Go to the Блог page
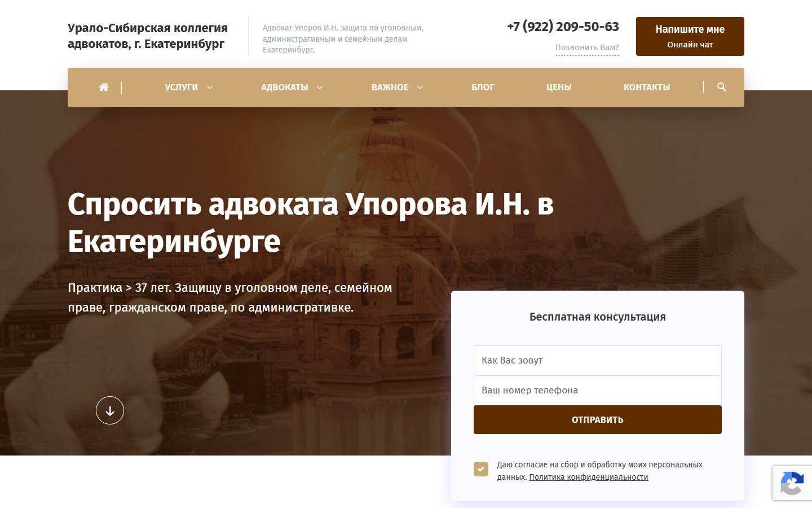The width and height of the screenshot is (812, 508). [x=483, y=87]
